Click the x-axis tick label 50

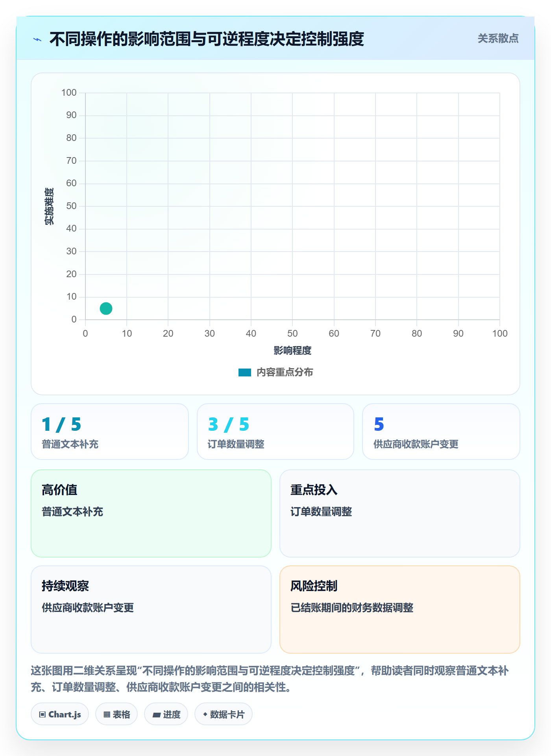tap(292, 334)
